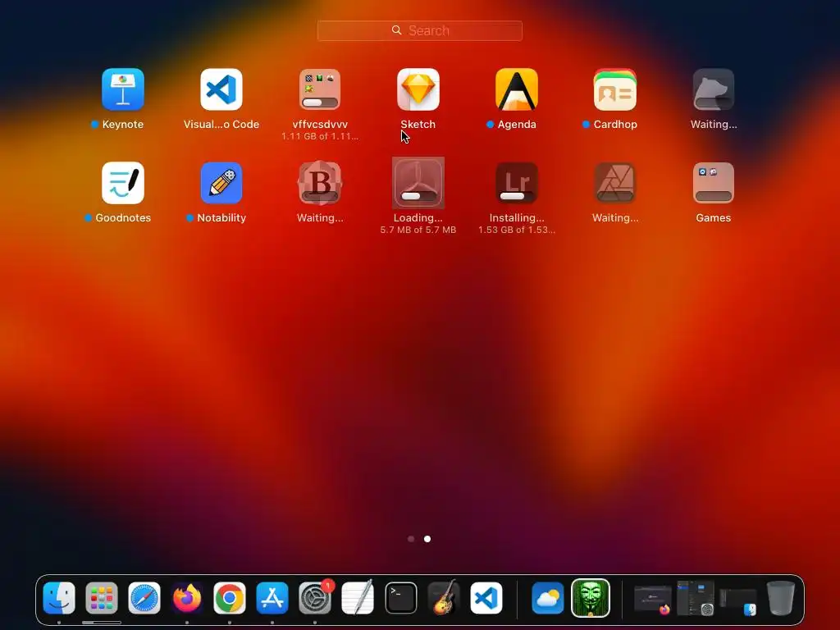
Task: Open GarageBand from the Dock
Action: click(x=444, y=598)
